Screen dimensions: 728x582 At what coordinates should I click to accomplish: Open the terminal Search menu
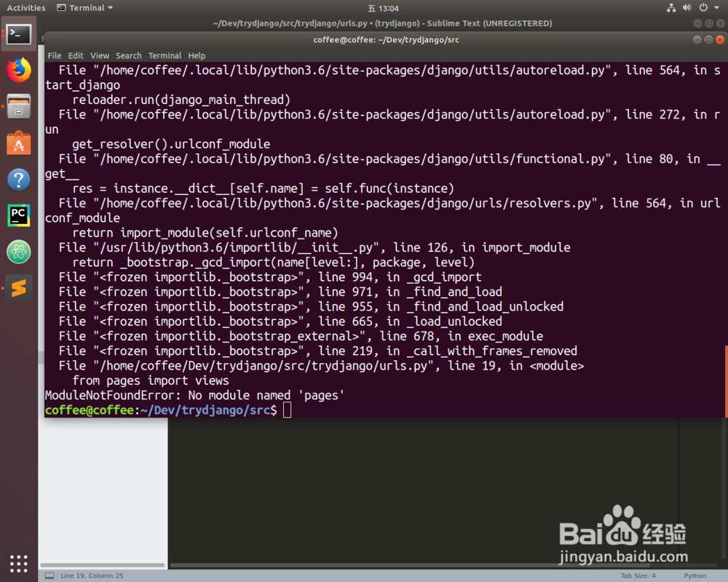click(x=129, y=55)
